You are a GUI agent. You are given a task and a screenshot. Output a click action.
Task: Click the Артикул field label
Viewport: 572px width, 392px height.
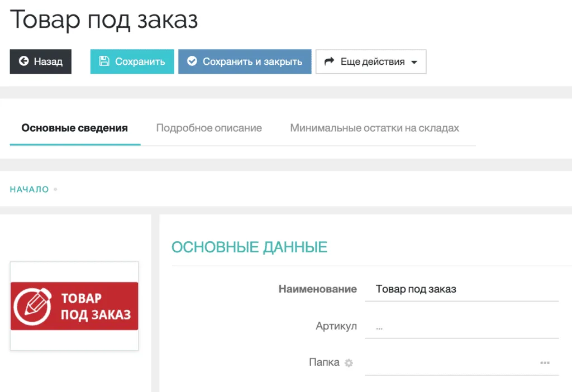[336, 326]
